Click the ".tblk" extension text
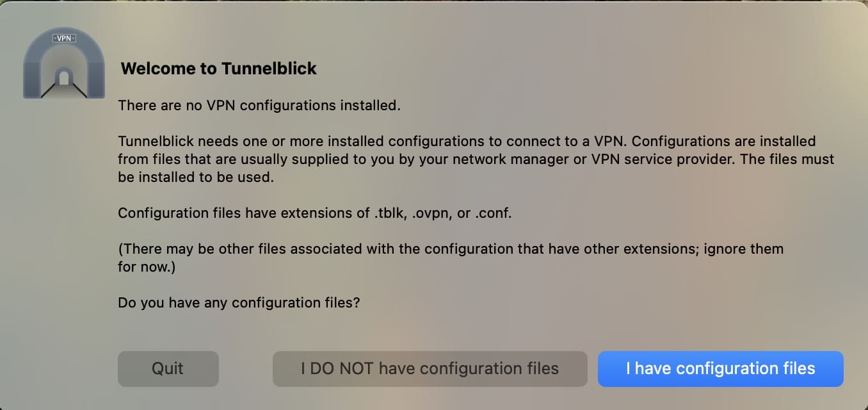 [x=390, y=213]
